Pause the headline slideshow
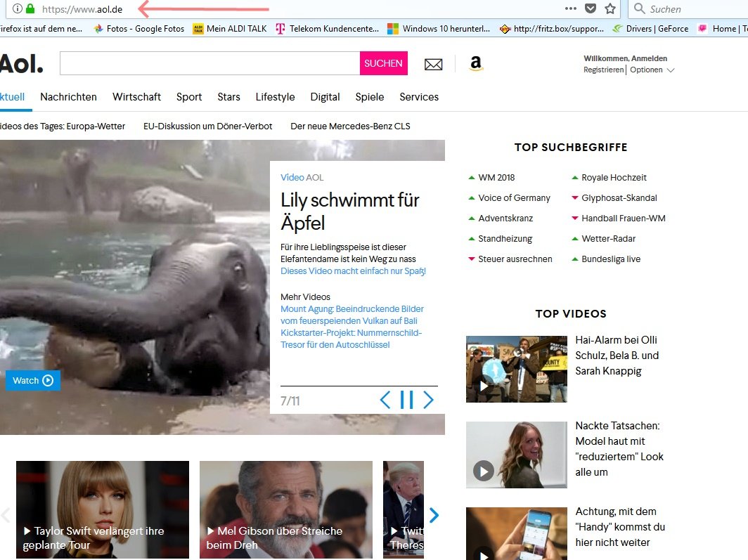The height and width of the screenshot is (560, 748). point(406,399)
